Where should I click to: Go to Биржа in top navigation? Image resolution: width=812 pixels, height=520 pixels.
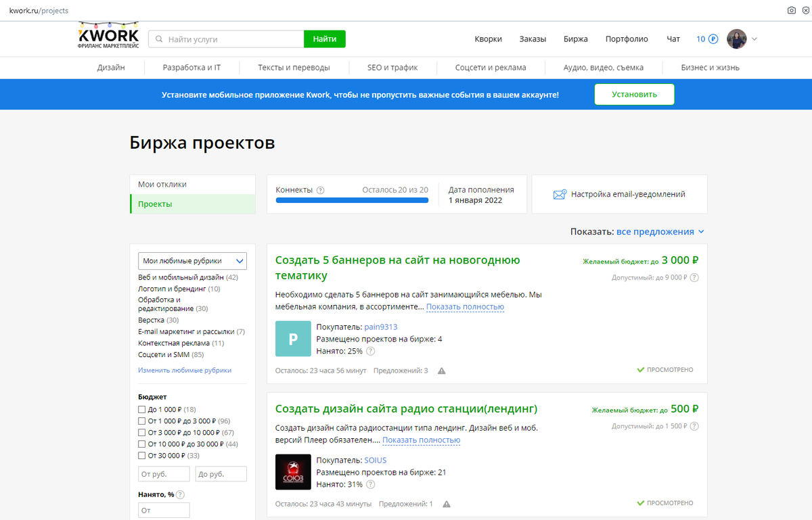[x=576, y=39]
